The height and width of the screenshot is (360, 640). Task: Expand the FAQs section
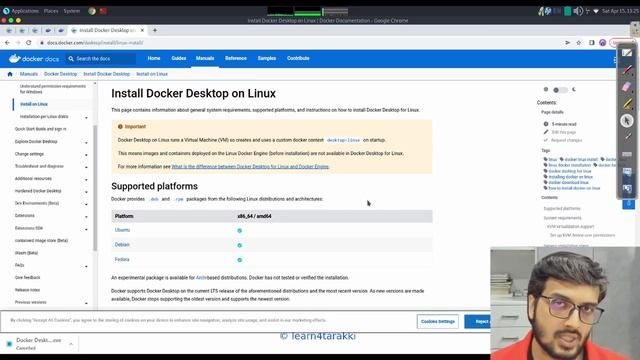[x=86, y=266]
